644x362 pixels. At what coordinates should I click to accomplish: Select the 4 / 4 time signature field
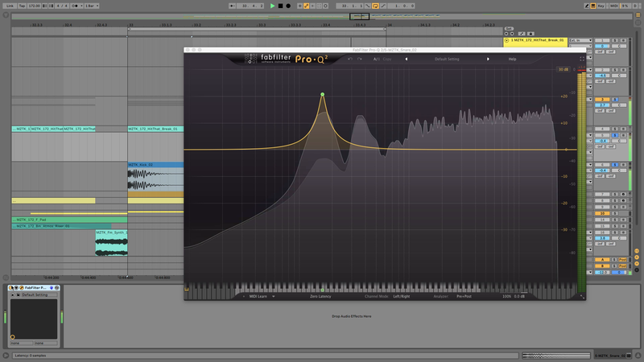(62, 6)
